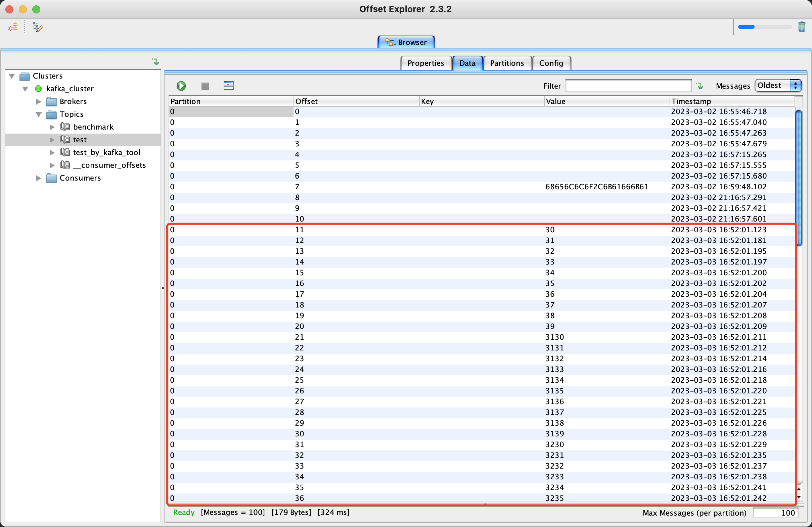This screenshot has height=527, width=812.
Task: Click the trash can icon
Action: [802, 27]
